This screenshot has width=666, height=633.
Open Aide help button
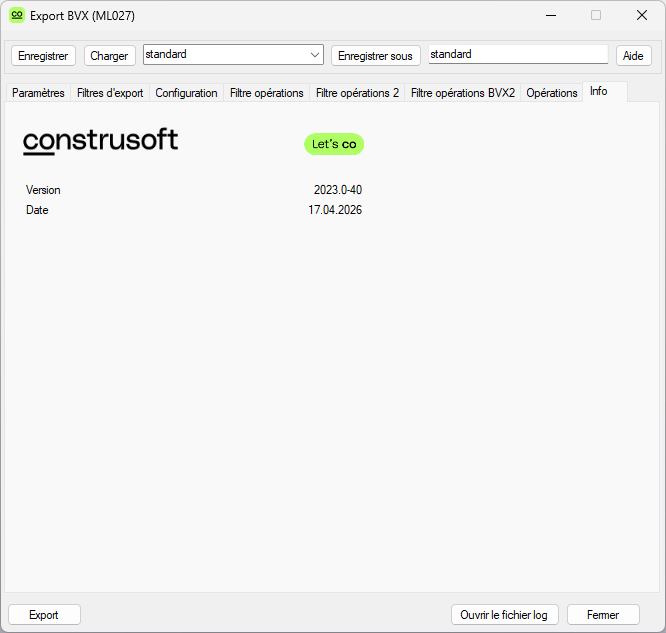coord(633,56)
